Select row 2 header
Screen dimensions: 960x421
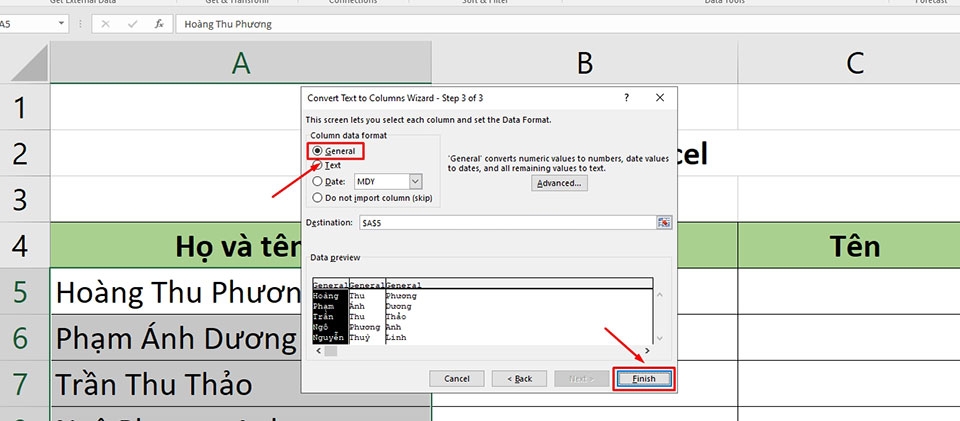[24, 153]
